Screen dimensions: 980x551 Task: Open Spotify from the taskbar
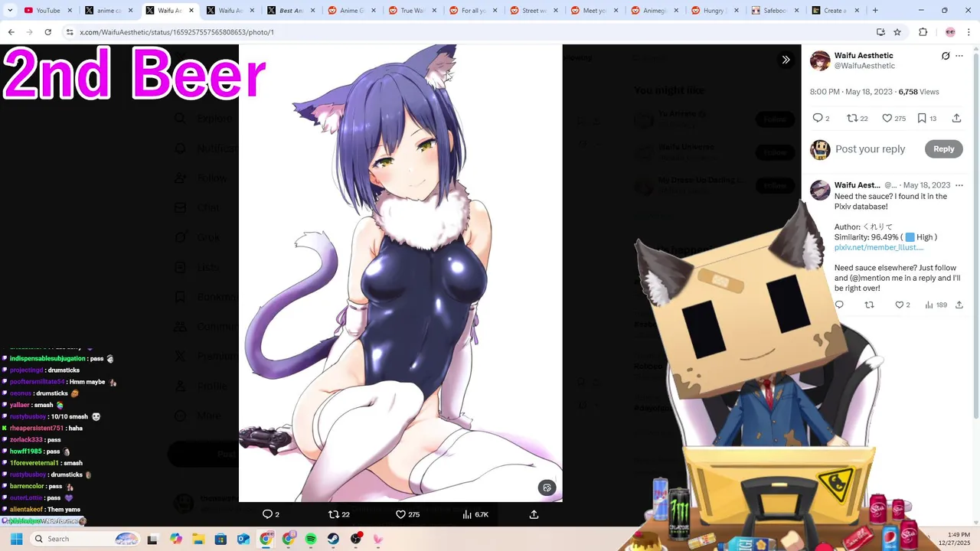(x=311, y=539)
